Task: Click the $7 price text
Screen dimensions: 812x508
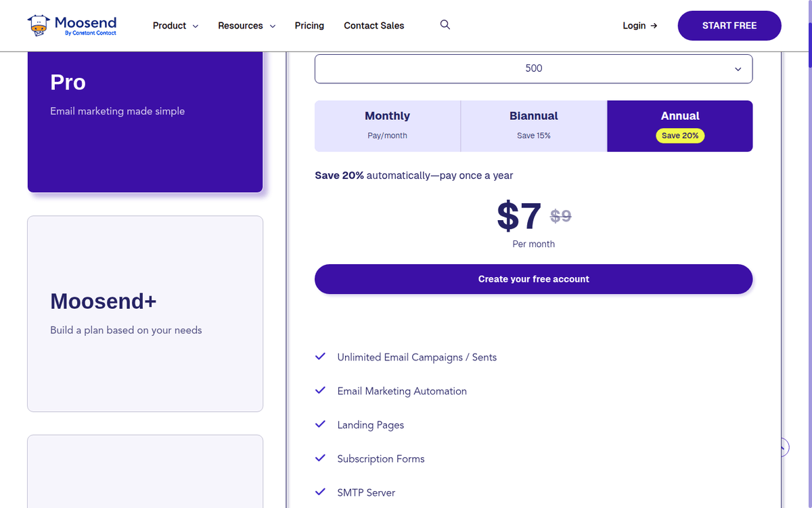Action: point(519,216)
